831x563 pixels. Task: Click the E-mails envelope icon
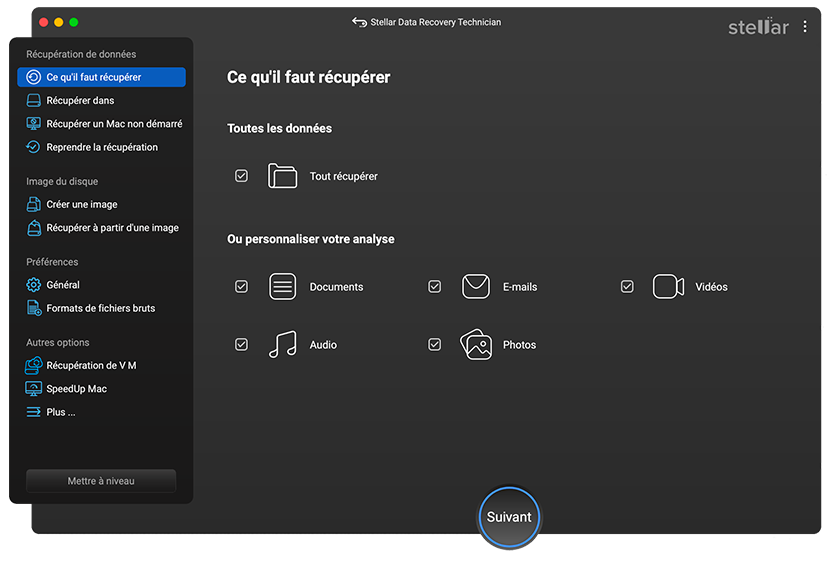(x=475, y=287)
